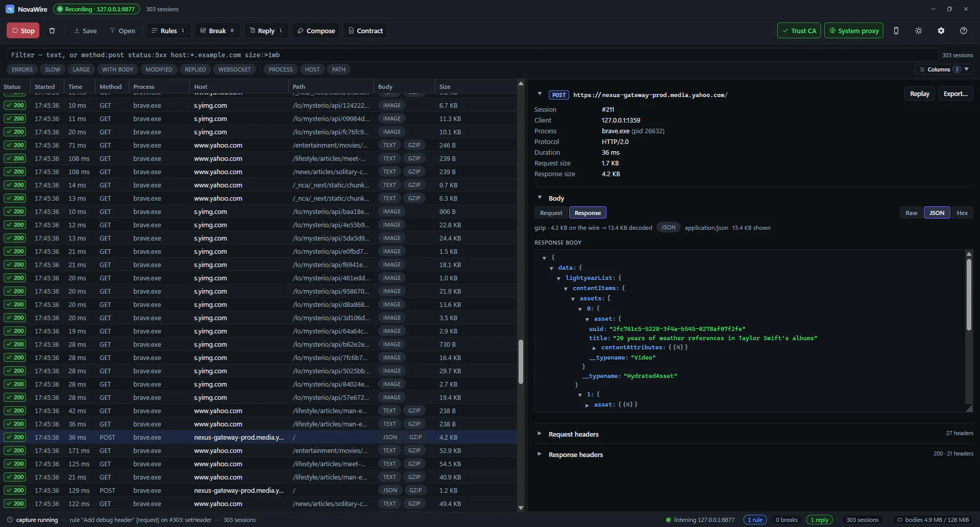Switch to Hex body view
The image size is (980, 527).
[x=962, y=213]
